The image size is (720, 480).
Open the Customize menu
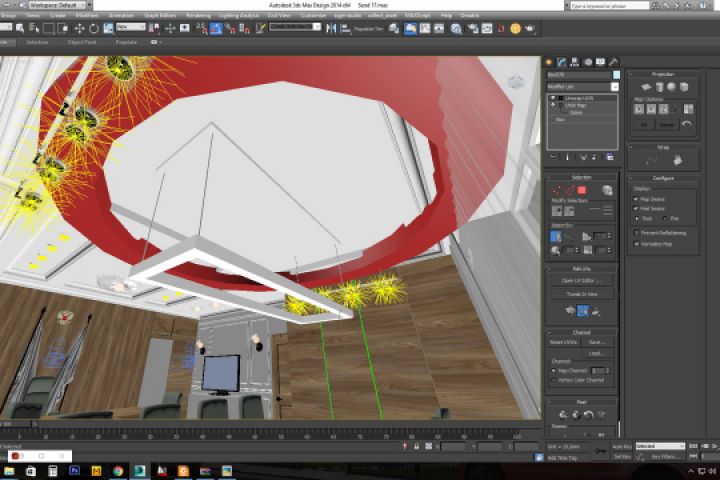click(313, 16)
